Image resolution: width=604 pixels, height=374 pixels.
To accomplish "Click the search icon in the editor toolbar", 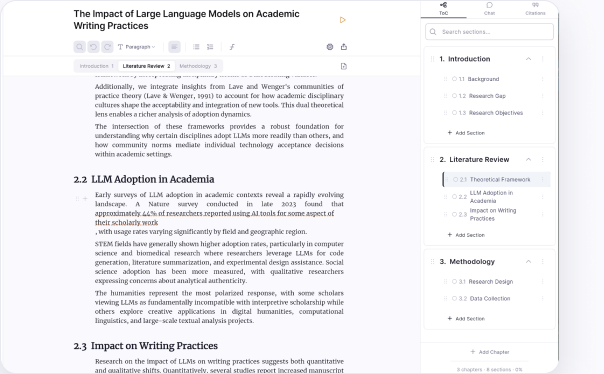I will click(79, 47).
